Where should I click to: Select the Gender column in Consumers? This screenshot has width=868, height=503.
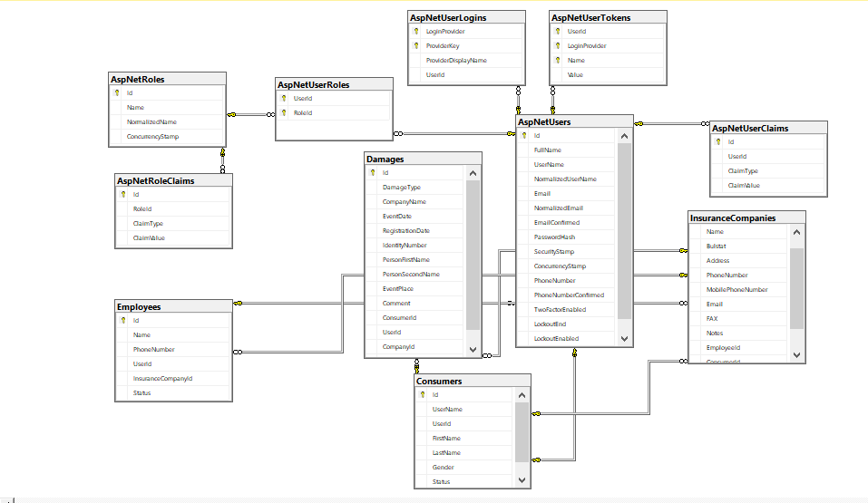pyautogui.click(x=465, y=467)
